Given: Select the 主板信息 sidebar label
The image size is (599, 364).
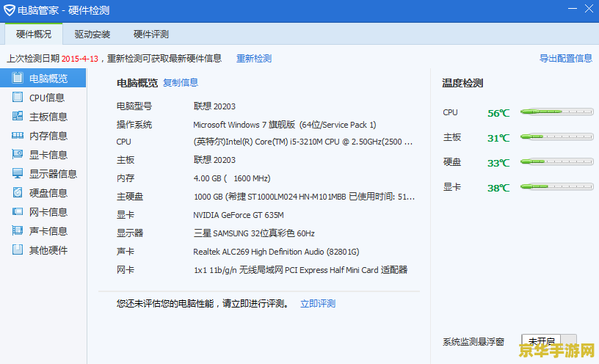Looking at the screenshot, I should (48, 117).
